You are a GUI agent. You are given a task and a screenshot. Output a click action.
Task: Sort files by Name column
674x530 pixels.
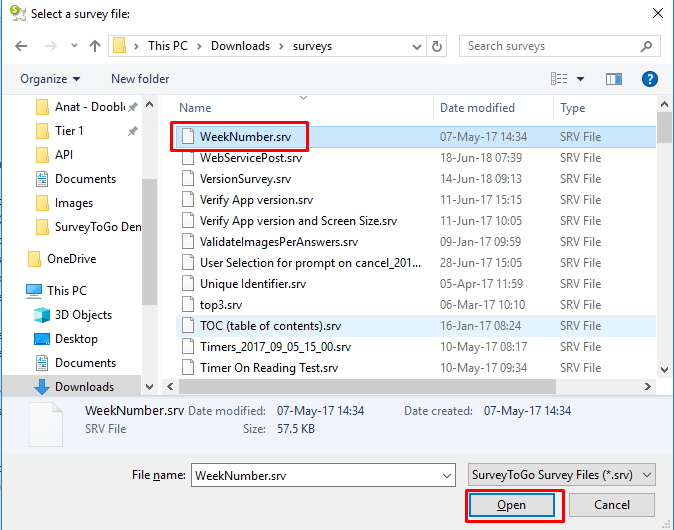tap(195, 108)
